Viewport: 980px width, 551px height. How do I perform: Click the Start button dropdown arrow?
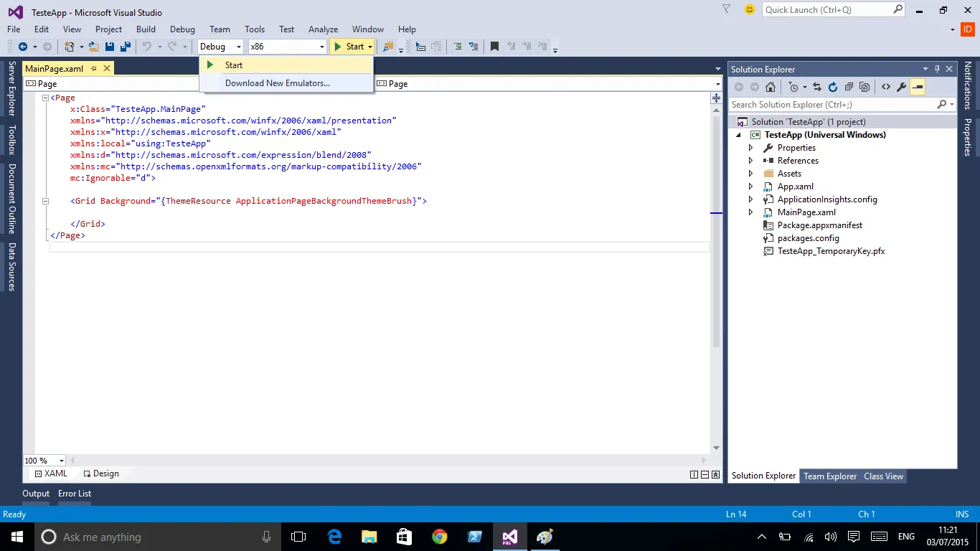coord(370,47)
